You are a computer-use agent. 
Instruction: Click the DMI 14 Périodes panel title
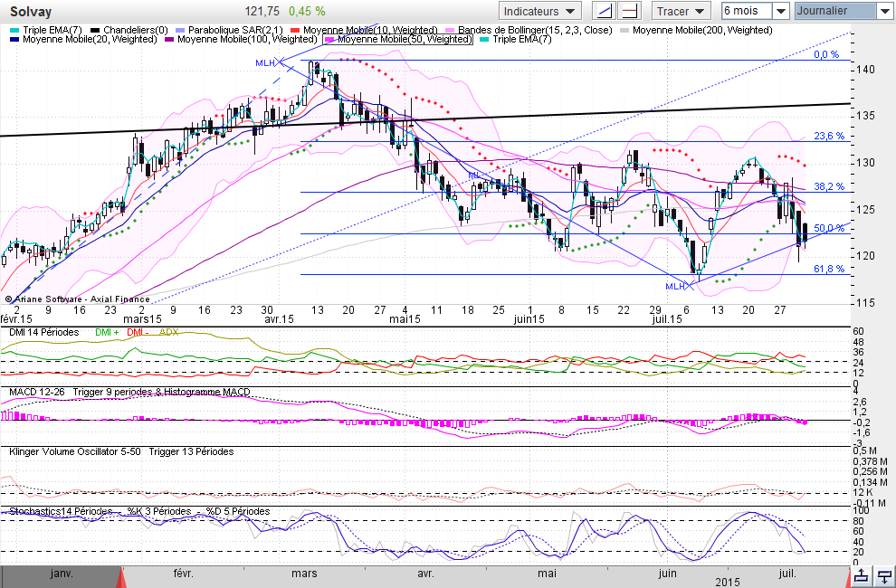tap(44, 333)
